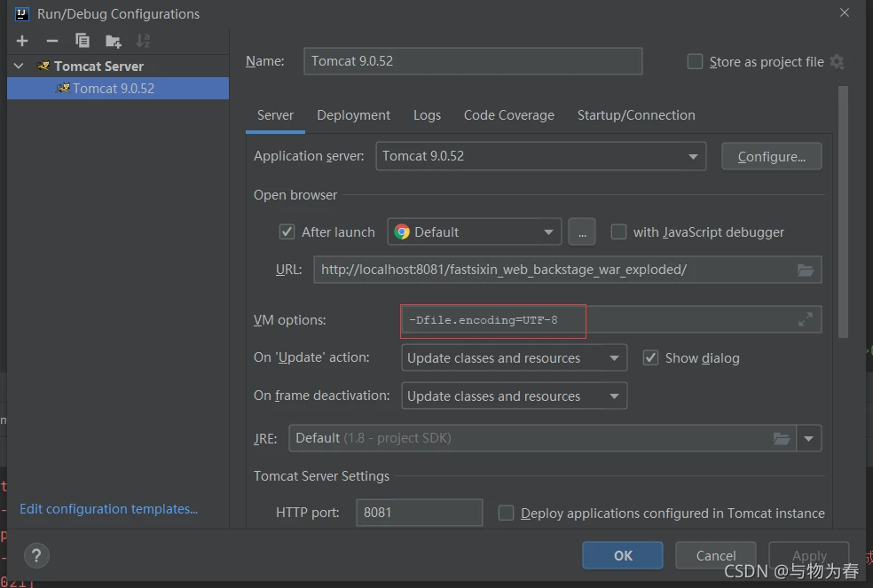Toggle the Show dialog checkbox
The height and width of the screenshot is (588, 873).
(650, 357)
